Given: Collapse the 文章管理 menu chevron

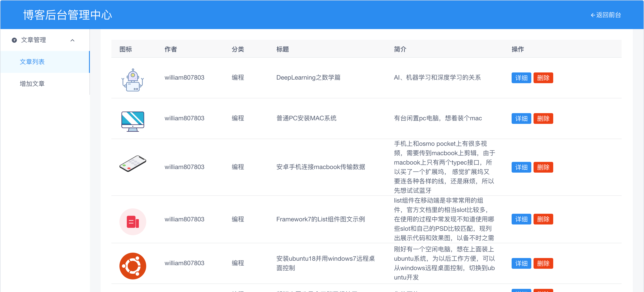Looking at the screenshot, I should 72,40.
